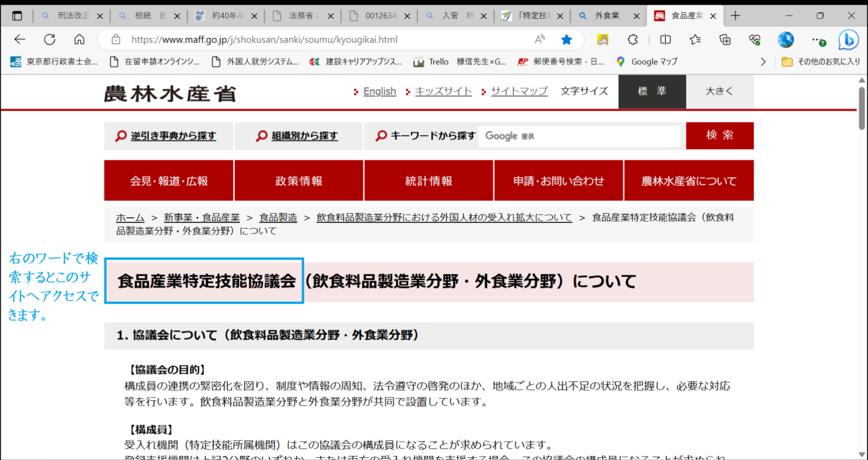Screen dimensions: 868x460
Task: Switch to the 外食業 browser tab
Action: (x=607, y=16)
